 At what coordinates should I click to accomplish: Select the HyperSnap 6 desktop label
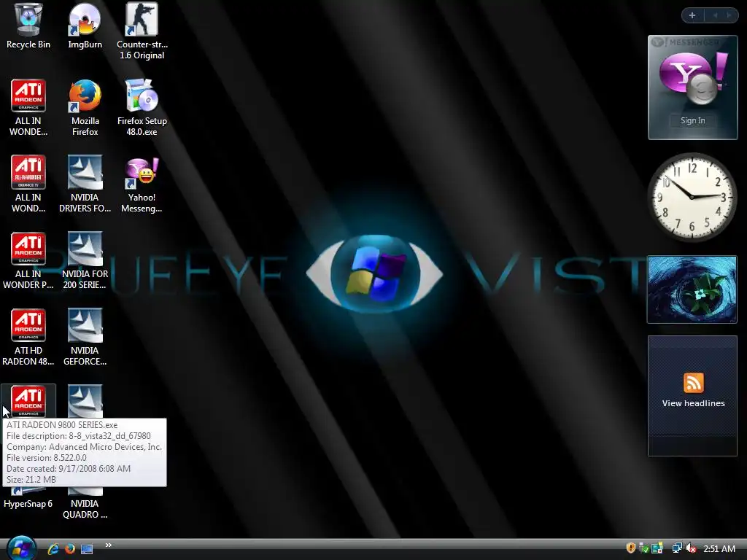(28, 503)
